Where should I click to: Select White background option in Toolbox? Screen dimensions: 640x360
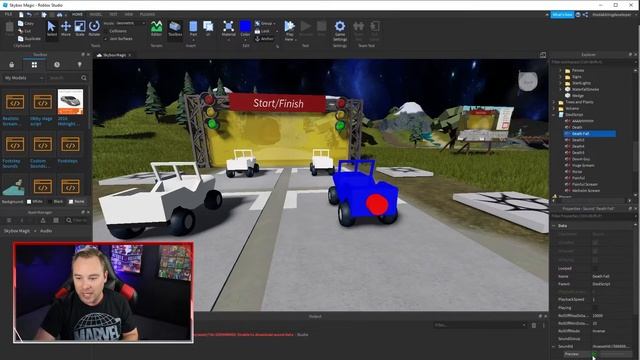click(35, 202)
